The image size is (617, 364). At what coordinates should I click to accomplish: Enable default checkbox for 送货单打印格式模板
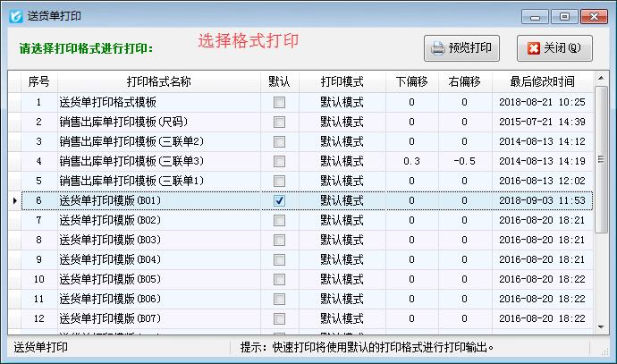(280, 102)
